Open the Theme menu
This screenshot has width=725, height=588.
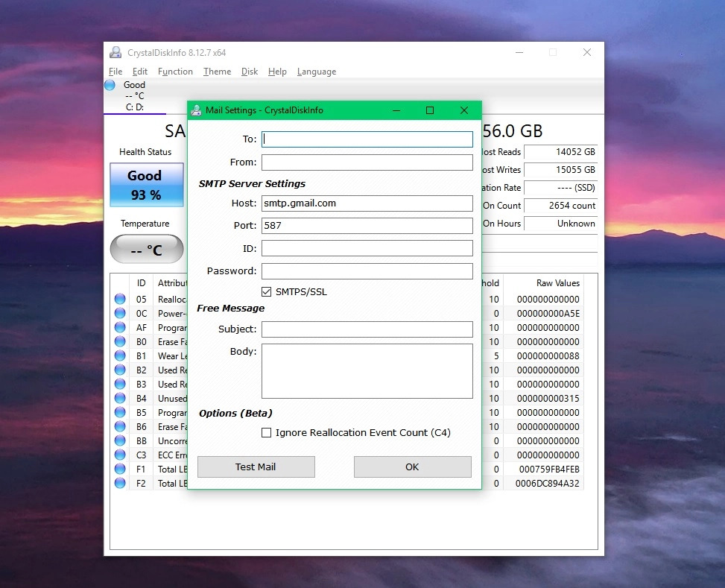pyautogui.click(x=217, y=72)
